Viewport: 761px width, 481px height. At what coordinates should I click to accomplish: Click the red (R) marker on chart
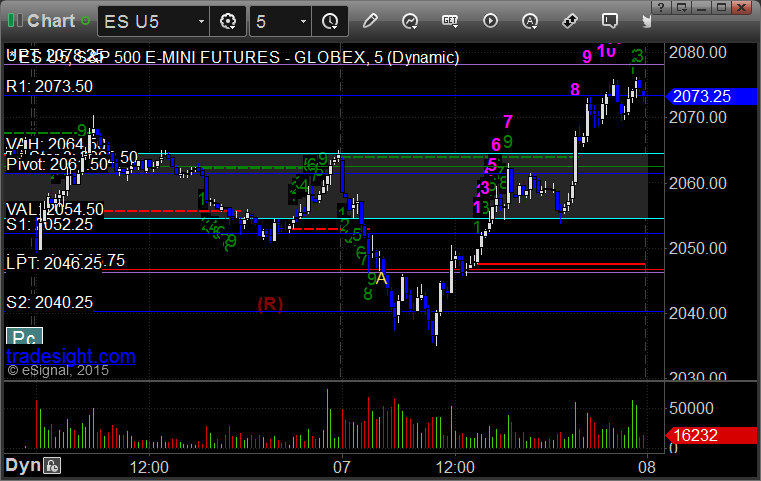click(x=270, y=304)
